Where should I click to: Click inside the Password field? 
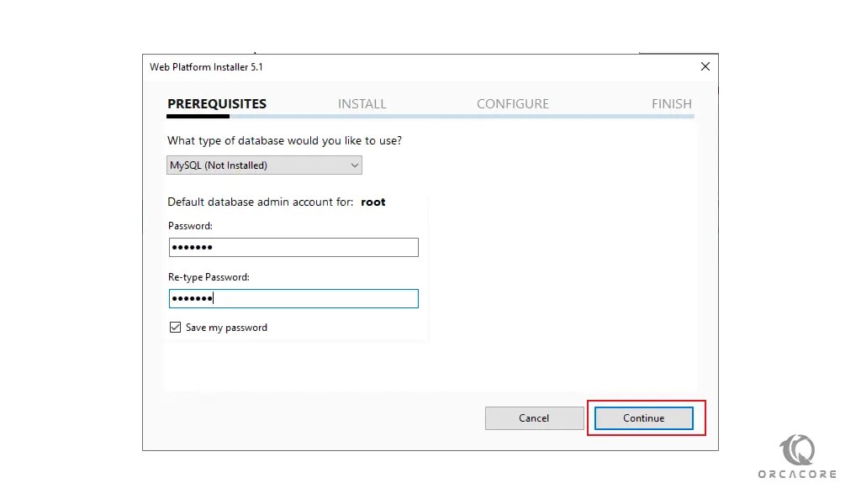click(x=293, y=247)
